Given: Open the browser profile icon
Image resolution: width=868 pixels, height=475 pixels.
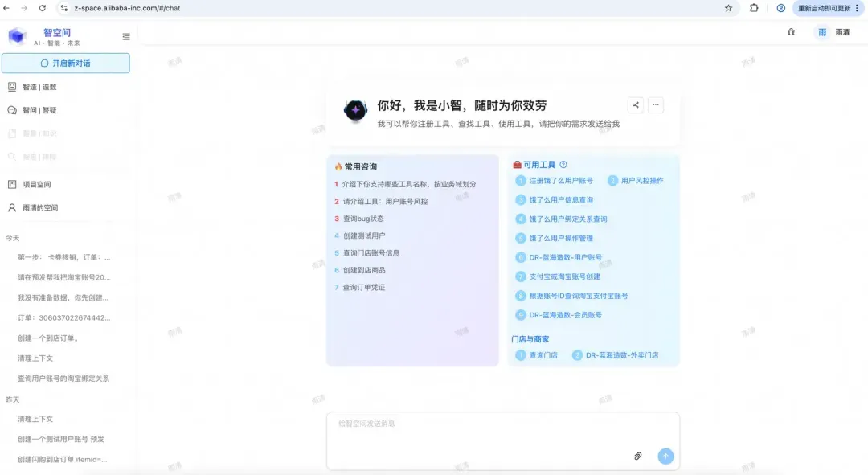Looking at the screenshot, I should 781,8.
